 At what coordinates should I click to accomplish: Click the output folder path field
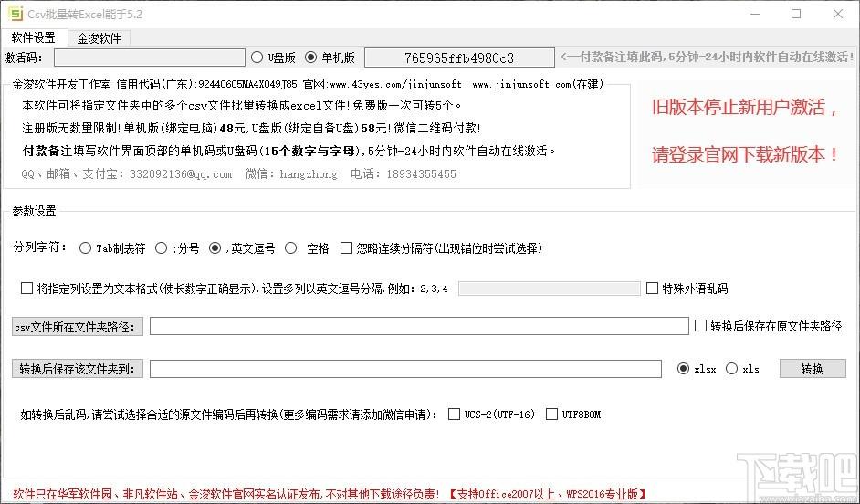405,369
